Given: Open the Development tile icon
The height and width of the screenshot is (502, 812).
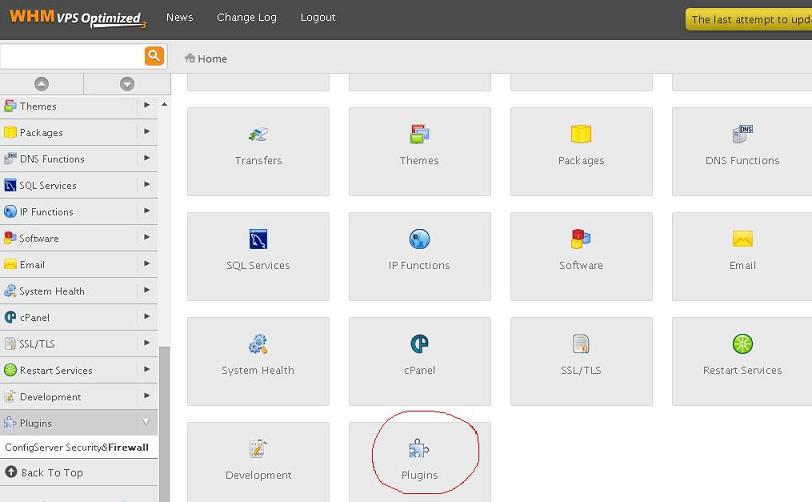Looking at the screenshot, I should click(258, 449).
